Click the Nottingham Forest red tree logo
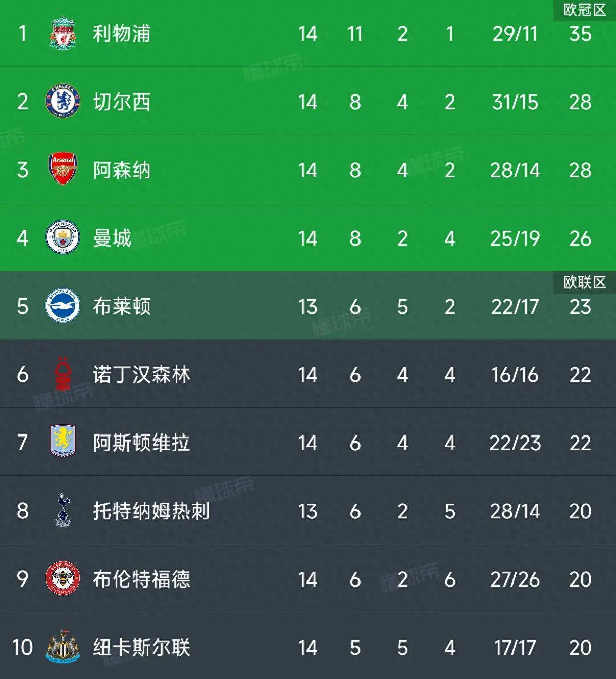This screenshot has height=679, width=616. (63, 374)
